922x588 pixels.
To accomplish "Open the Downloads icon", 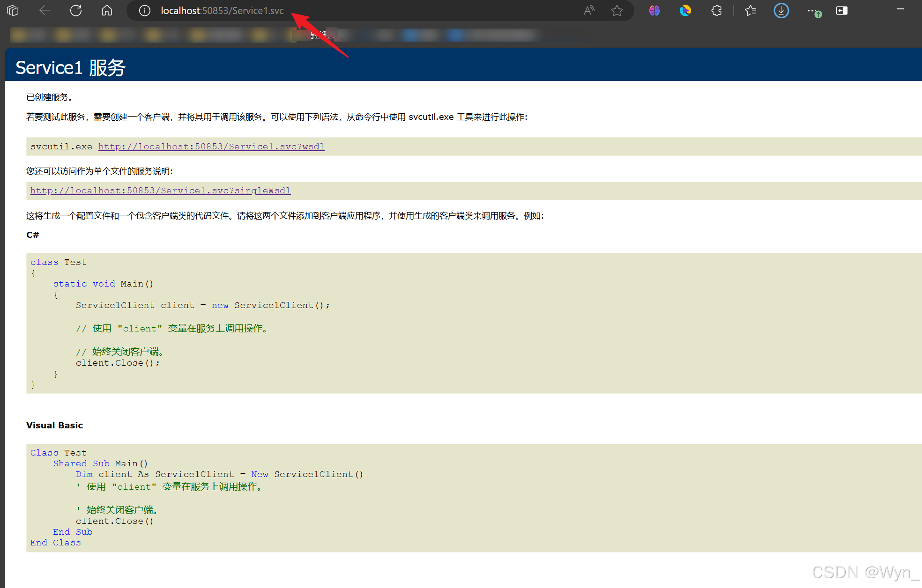I will coord(781,10).
